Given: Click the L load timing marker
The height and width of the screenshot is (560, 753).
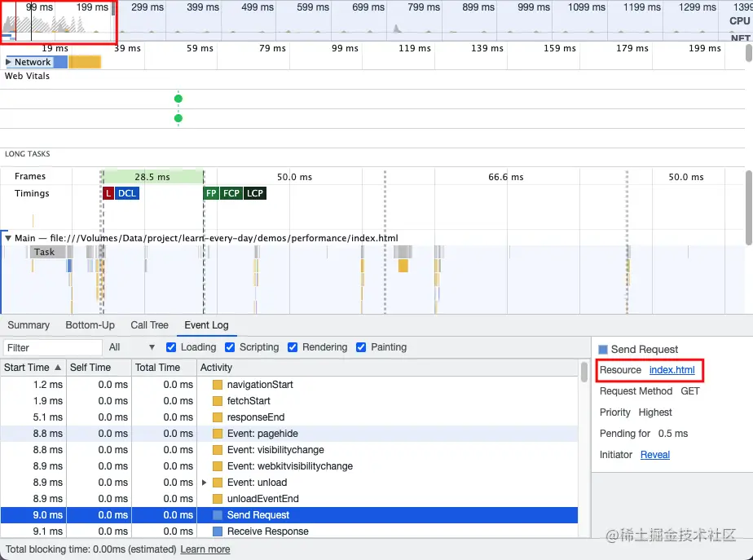Looking at the screenshot, I should pyautogui.click(x=108, y=193).
